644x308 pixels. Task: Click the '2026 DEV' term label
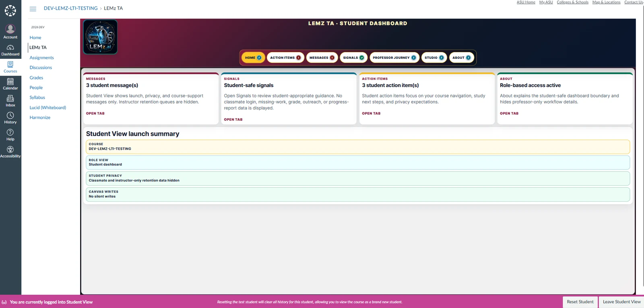click(x=38, y=27)
